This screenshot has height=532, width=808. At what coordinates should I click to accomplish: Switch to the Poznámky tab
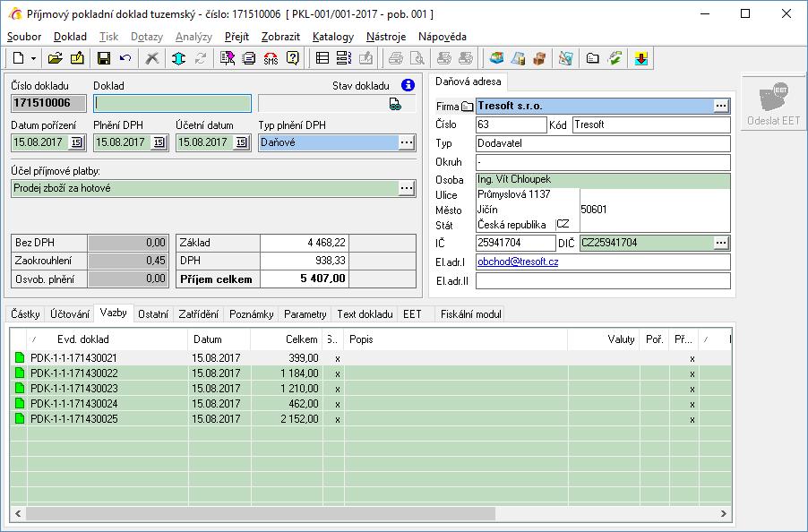click(x=252, y=314)
